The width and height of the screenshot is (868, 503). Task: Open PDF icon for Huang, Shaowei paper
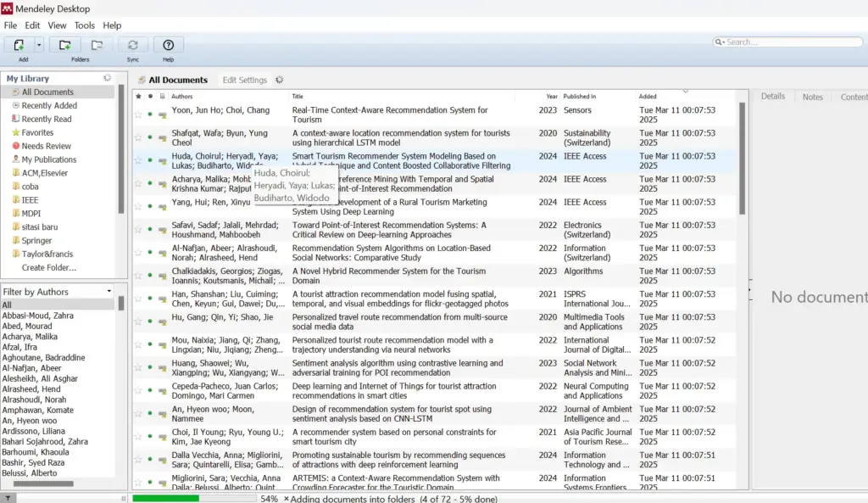point(162,368)
